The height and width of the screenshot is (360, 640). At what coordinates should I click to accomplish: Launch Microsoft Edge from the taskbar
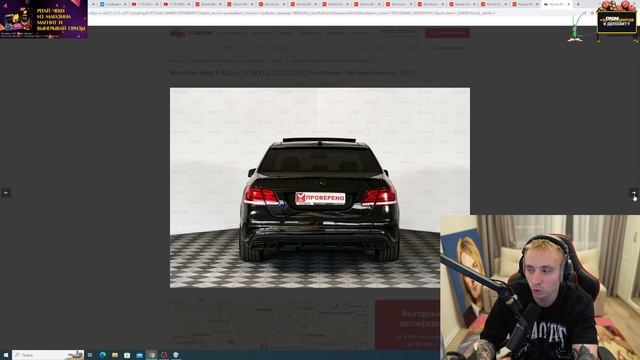click(x=102, y=355)
